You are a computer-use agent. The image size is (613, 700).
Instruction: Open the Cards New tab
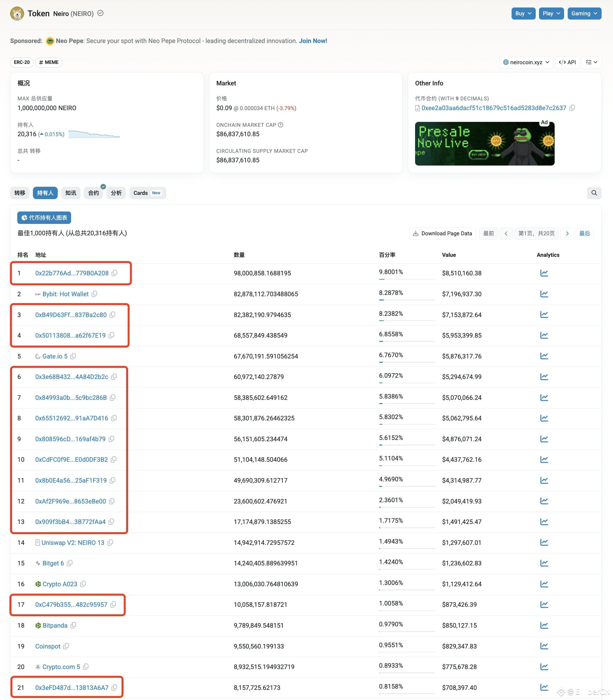point(147,193)
